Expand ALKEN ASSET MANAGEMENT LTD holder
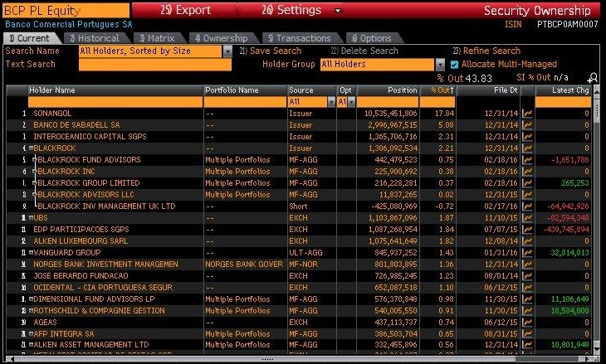The width and height of the screenshot is (606, 364). [31, 344]
